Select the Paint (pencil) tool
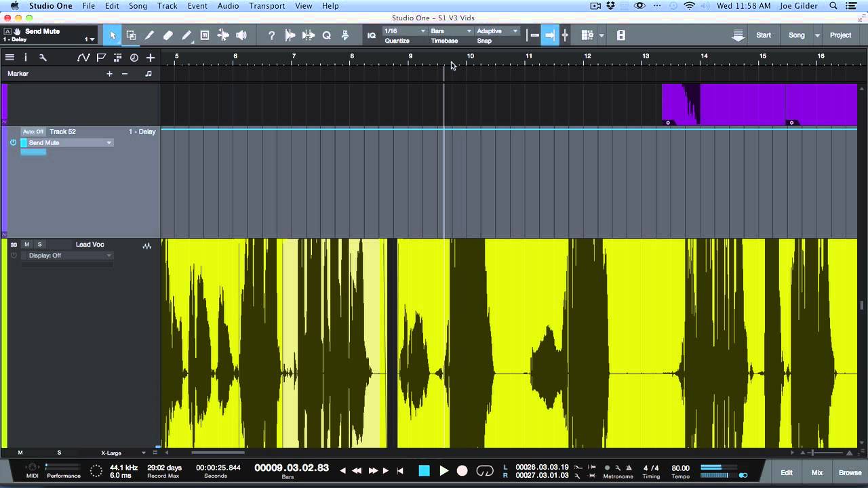868x488 pixels. point(186,35)
